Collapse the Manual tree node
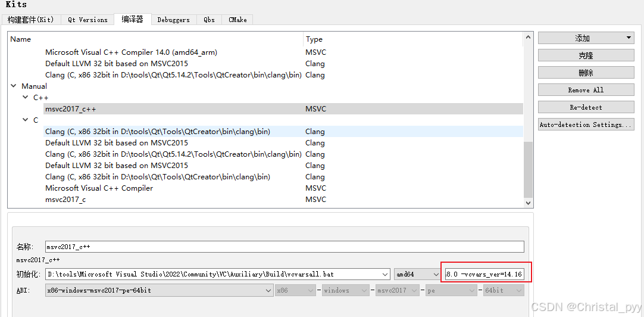 [14, 86]
